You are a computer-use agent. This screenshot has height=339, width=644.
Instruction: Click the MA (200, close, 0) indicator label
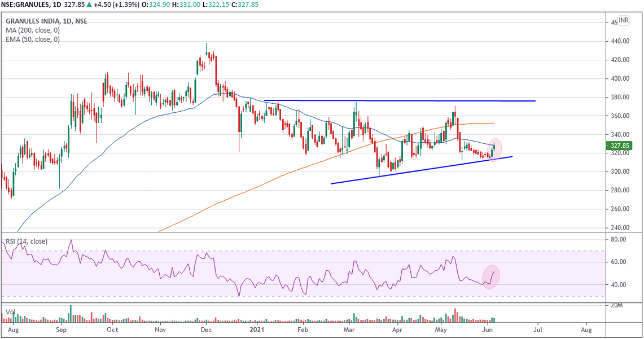tap(32, 30)
